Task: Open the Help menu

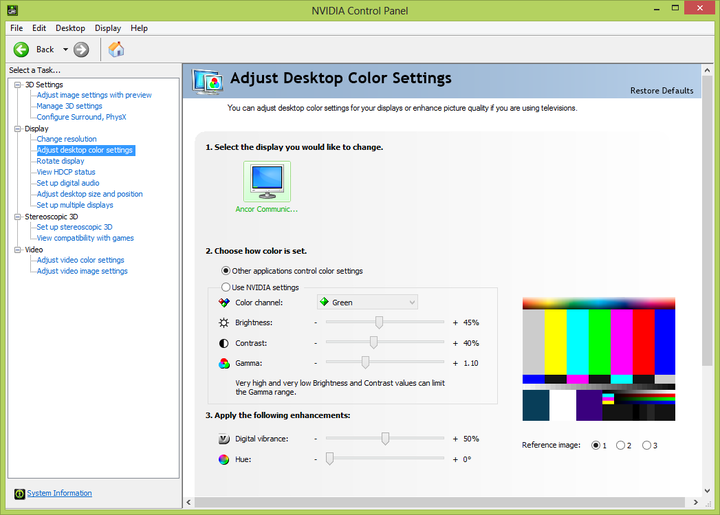Action: pyautogui.click(x=139, y=28)
